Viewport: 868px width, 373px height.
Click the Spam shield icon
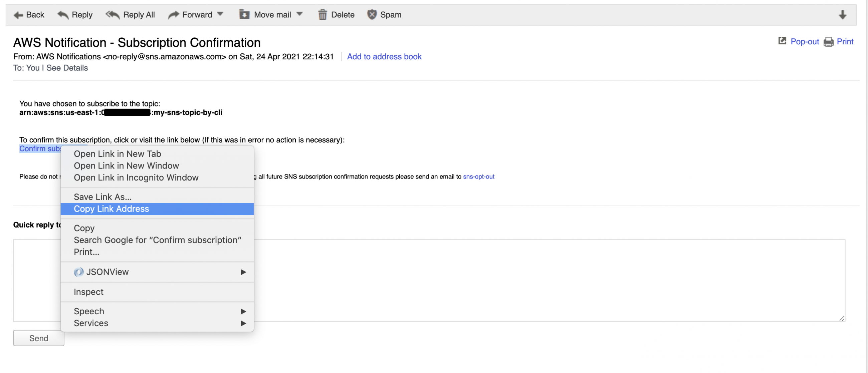[x=372, y=14]
